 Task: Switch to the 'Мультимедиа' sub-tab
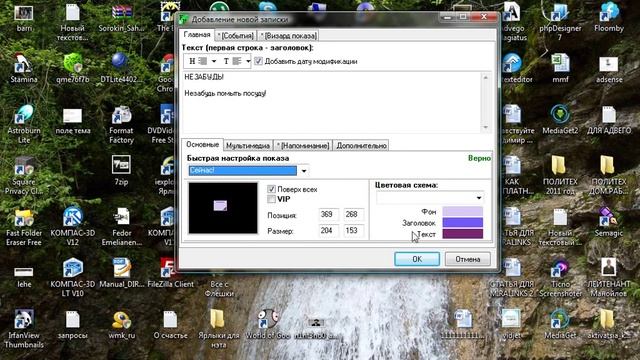click(x=248, y=146)
